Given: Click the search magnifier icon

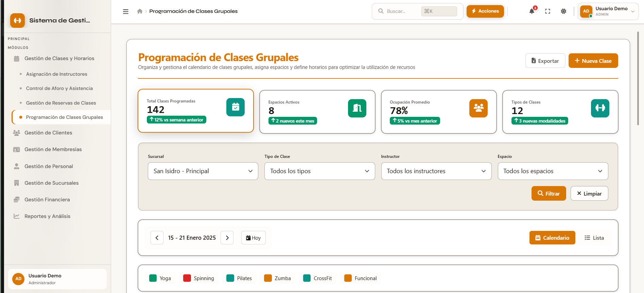Looking at the screenshot, I should [x=381, y=11].
